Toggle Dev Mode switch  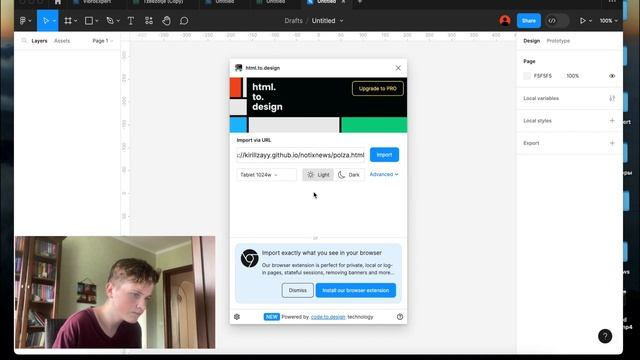557,21
